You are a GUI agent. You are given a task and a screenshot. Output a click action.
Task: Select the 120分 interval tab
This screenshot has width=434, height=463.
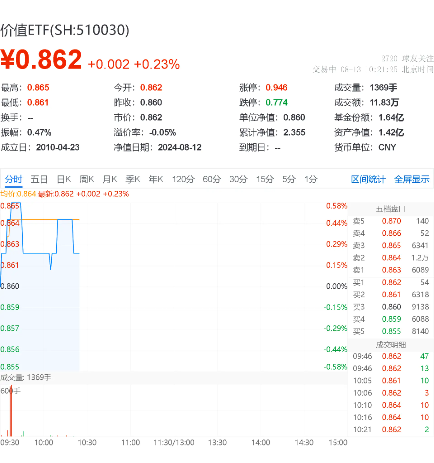click(x=183, y=179)
